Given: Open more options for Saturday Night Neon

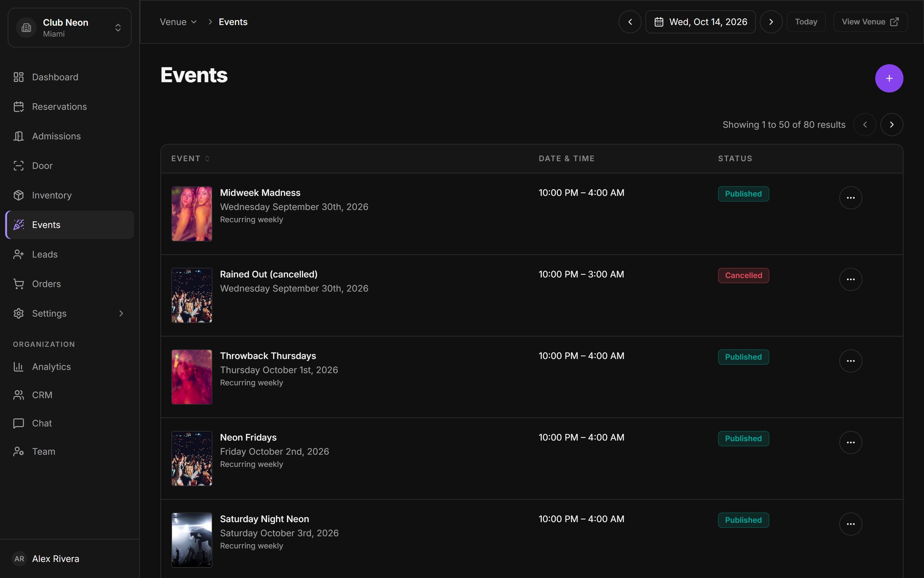Looking at the screenshot, I should (x=850, y=524).
